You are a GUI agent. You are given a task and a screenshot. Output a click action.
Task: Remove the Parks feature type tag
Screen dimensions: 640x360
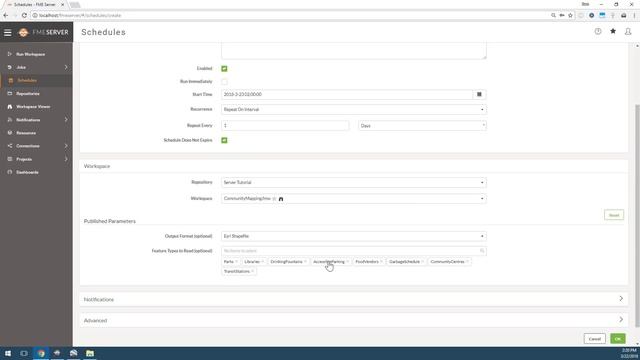pos(236,262)
